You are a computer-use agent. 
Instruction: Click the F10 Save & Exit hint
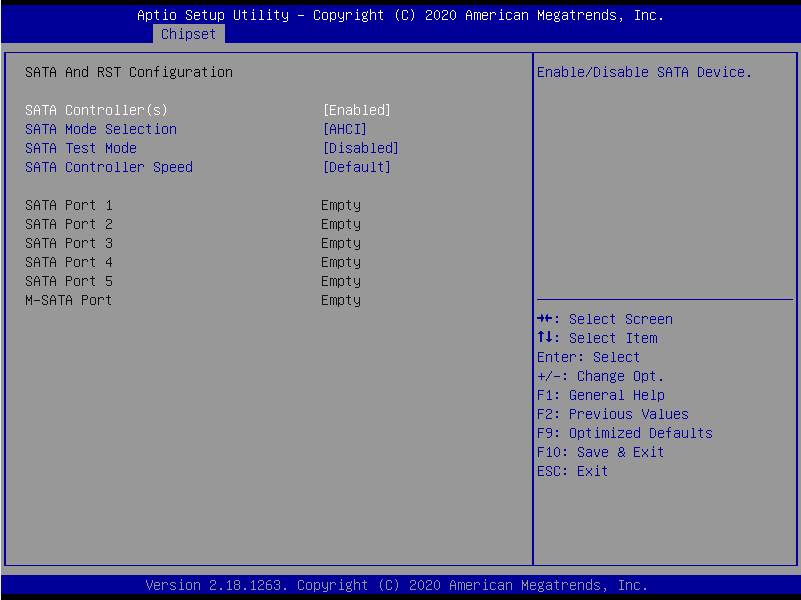600,452
